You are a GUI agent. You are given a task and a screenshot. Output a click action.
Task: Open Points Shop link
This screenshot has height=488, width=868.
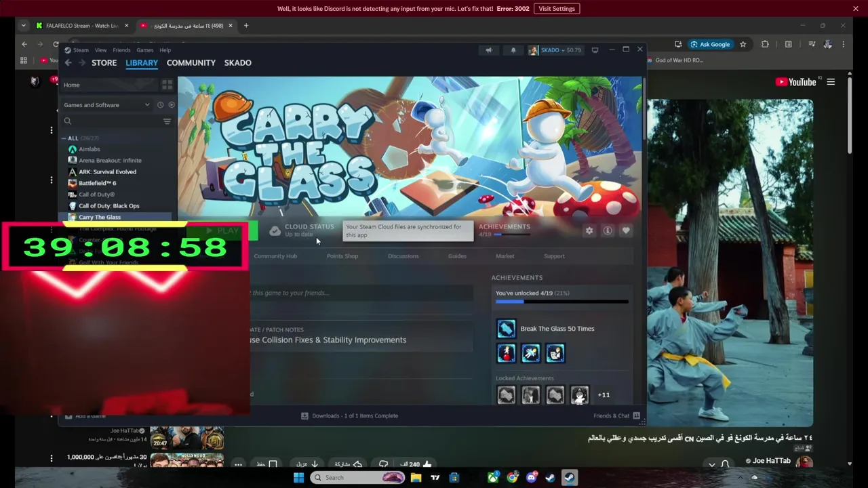342,256
